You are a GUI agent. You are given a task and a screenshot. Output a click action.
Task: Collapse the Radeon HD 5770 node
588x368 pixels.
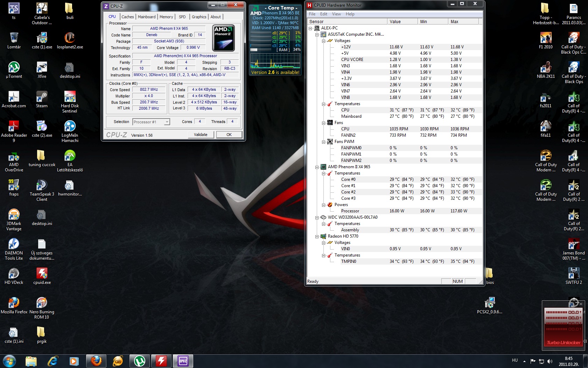tap(317, 237)
